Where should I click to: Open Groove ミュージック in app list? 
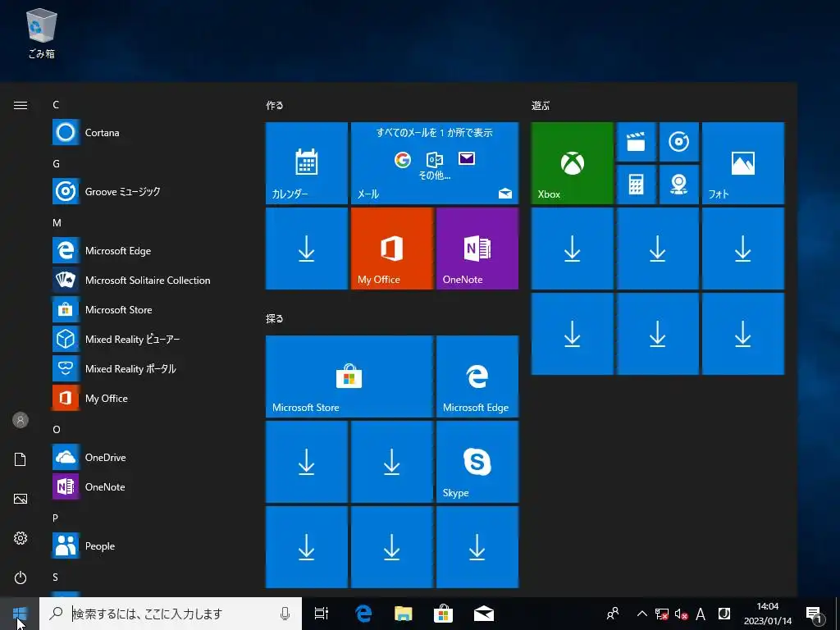(x=144, y=191)
